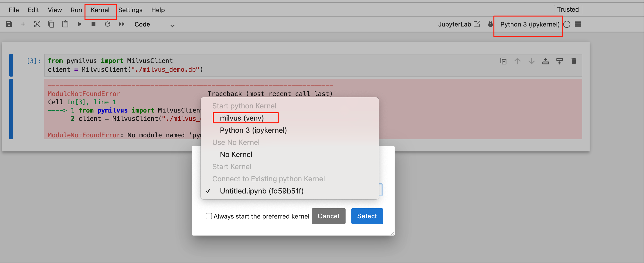Check Always start the preferred kernel
Viewport: 644px width, 263px height.
pyautogui.click(x=209, y=216)
